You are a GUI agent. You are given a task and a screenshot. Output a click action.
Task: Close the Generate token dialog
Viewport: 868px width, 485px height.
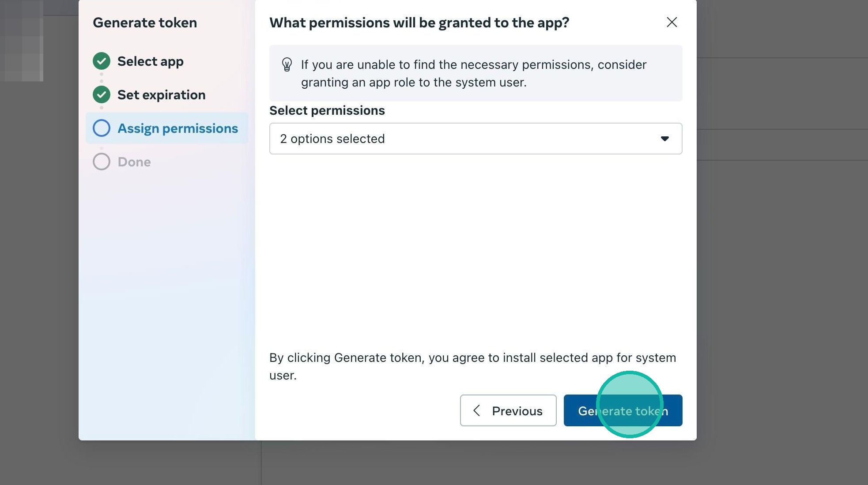(x=672, y=22)
